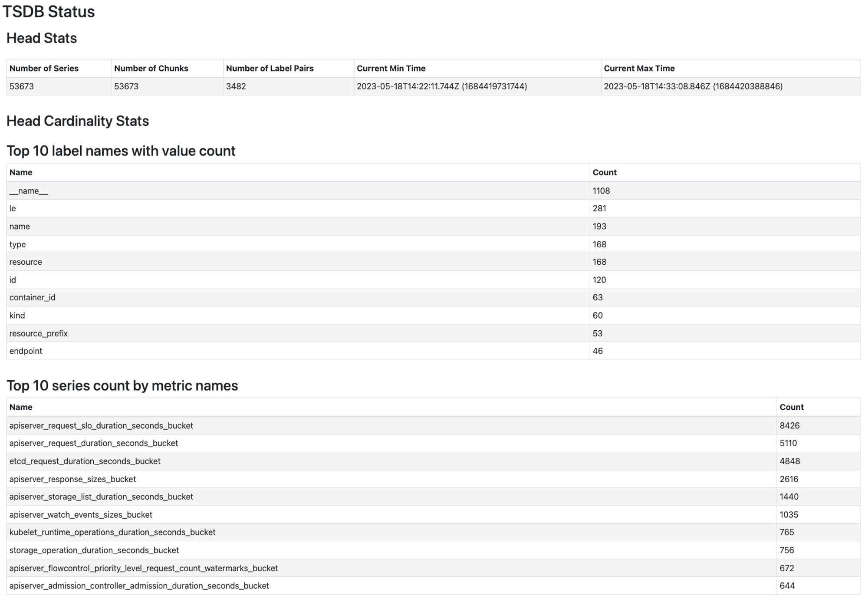Click the Current Min Time timestamp value
868x605 pixels.
point(441,86)
